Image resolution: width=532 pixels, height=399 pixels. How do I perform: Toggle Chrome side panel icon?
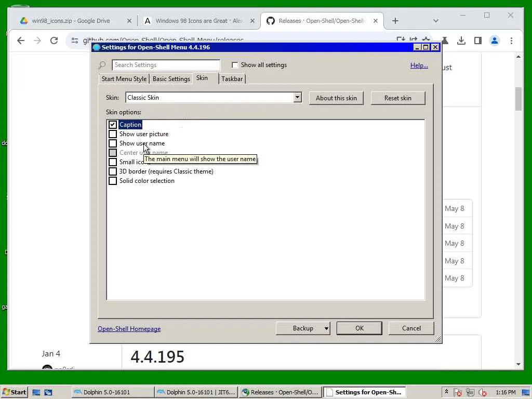coord(478,41)
